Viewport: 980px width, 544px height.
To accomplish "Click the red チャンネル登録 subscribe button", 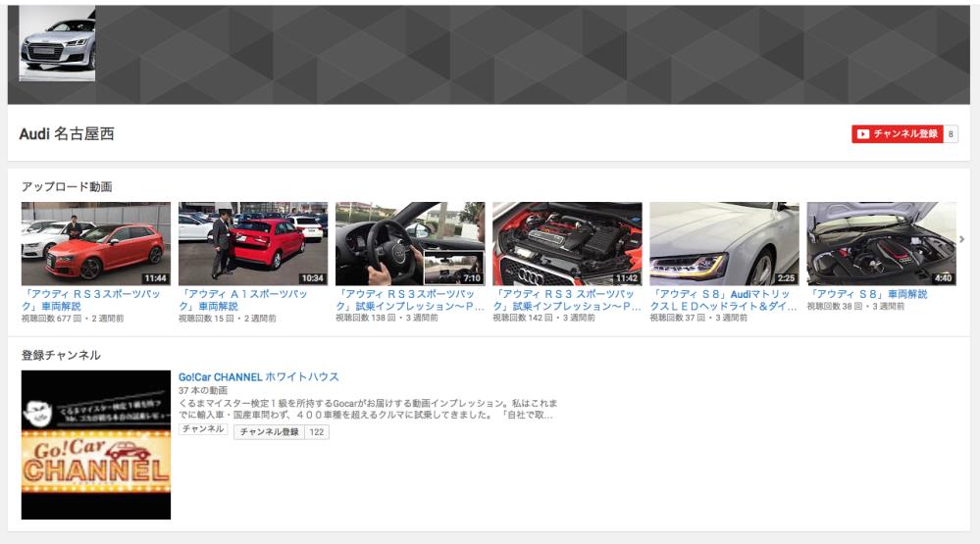I will point(898,133).
